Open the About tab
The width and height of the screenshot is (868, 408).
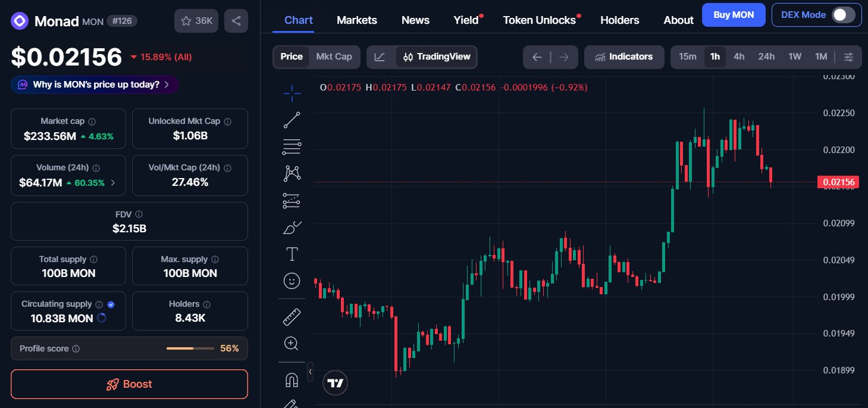[678, 20]
